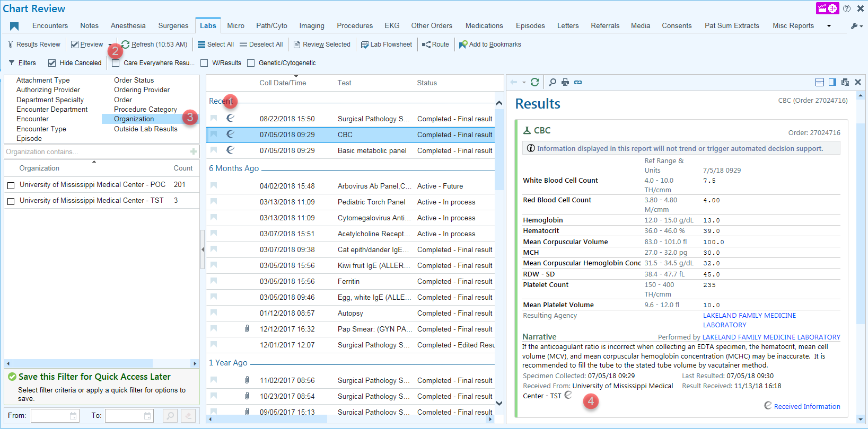The image size is (868, 429).
Task: Toggle the Preview checkbox
Action: 75,44
